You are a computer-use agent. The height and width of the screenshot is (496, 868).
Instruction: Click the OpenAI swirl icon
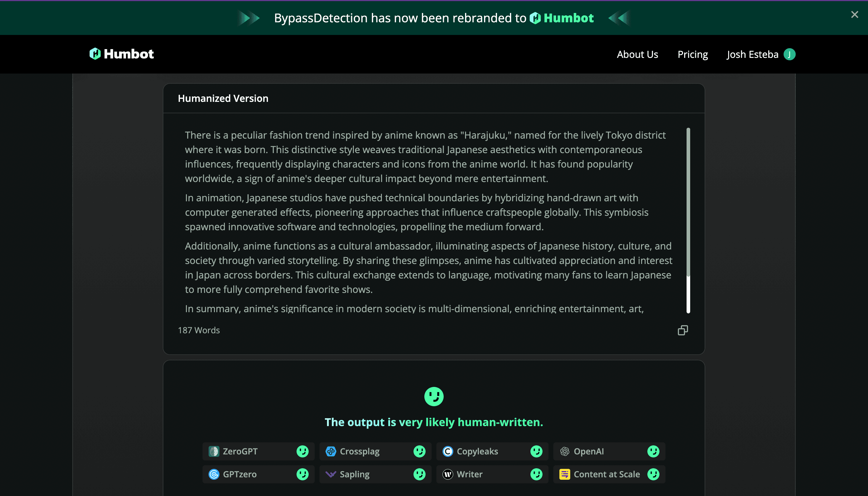point(565,451)
